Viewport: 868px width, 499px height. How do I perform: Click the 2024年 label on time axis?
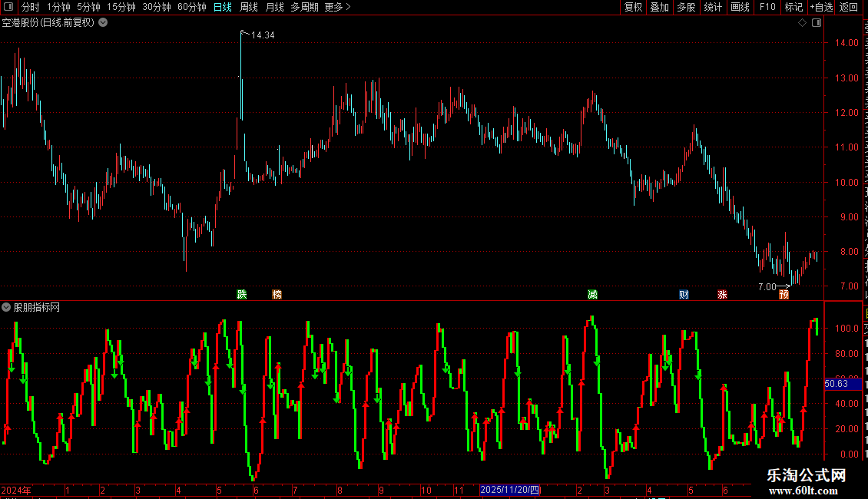click(16, 490)
